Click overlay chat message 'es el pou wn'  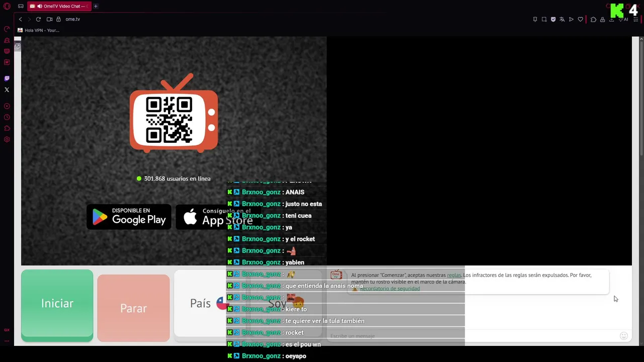(x=303, y=344)
